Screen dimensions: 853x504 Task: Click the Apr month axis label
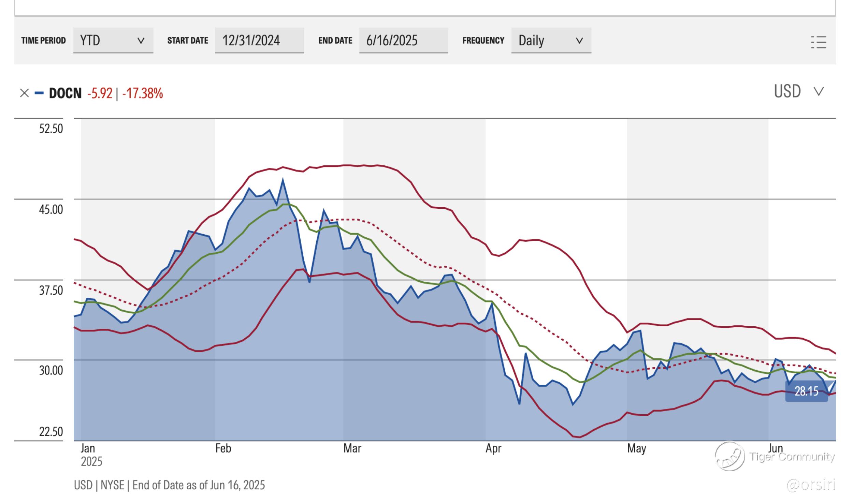493,449
